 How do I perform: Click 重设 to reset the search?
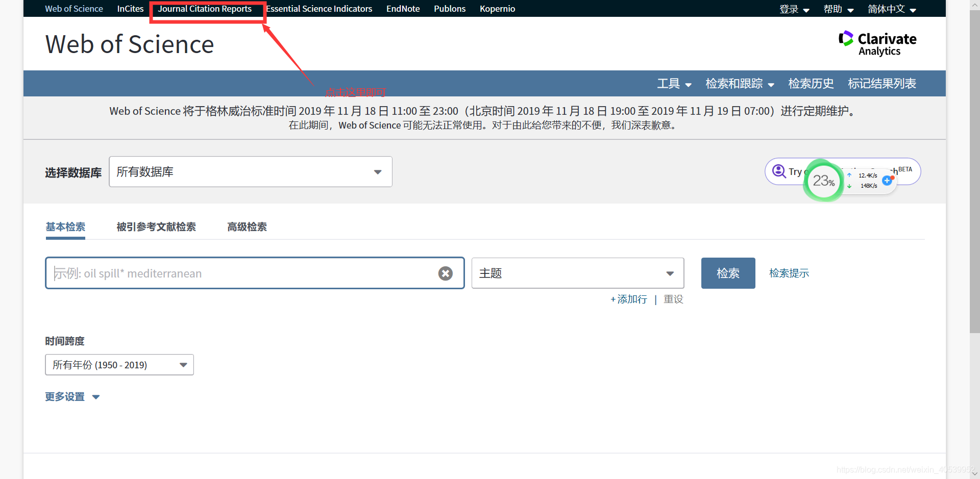[673, 299]
